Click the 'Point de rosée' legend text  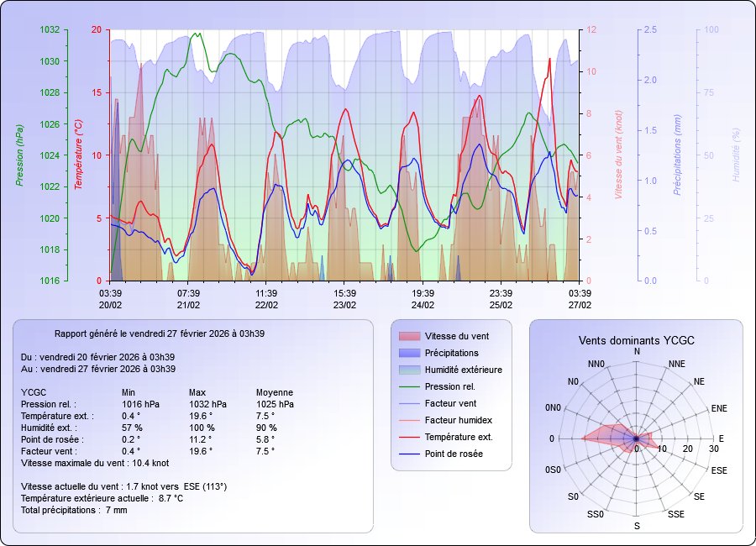click(454, 454)
